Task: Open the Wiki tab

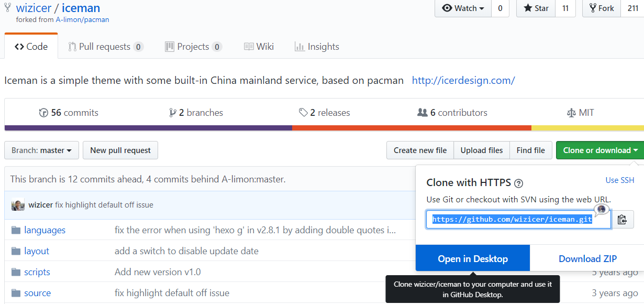Action: pos(259,47)
